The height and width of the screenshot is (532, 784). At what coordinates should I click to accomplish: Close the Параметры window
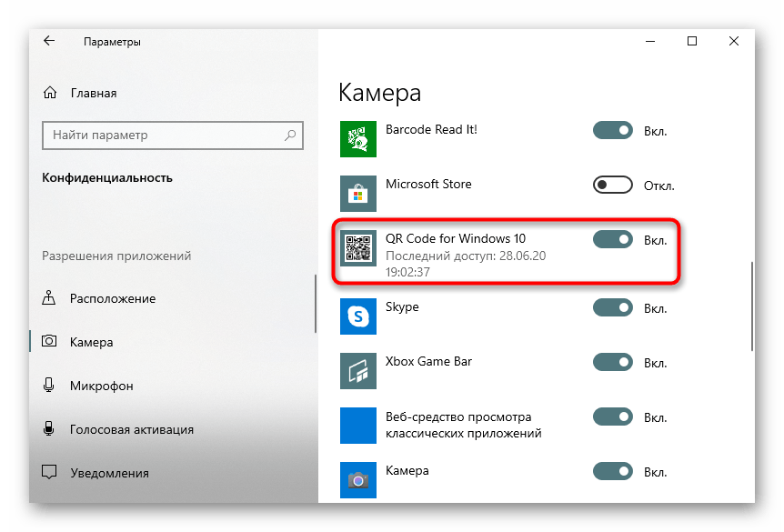click(x=733, y=41)
